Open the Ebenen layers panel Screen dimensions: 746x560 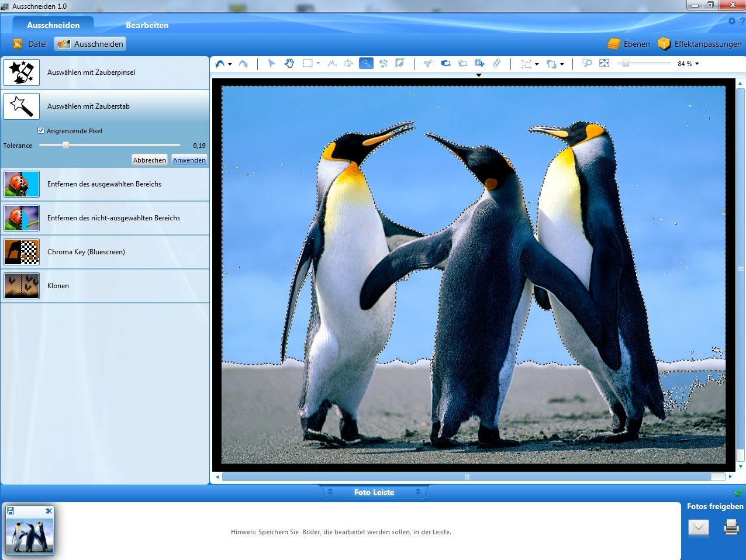(x=628, y=44)
